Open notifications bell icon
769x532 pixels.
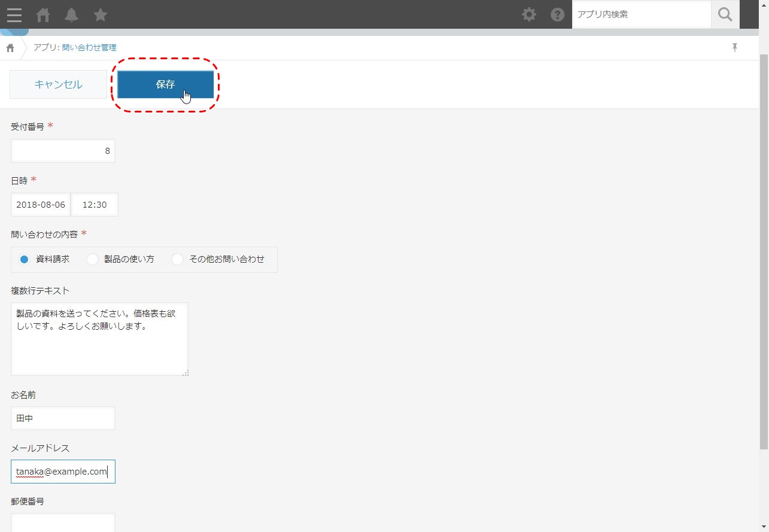tap(72, 14)
